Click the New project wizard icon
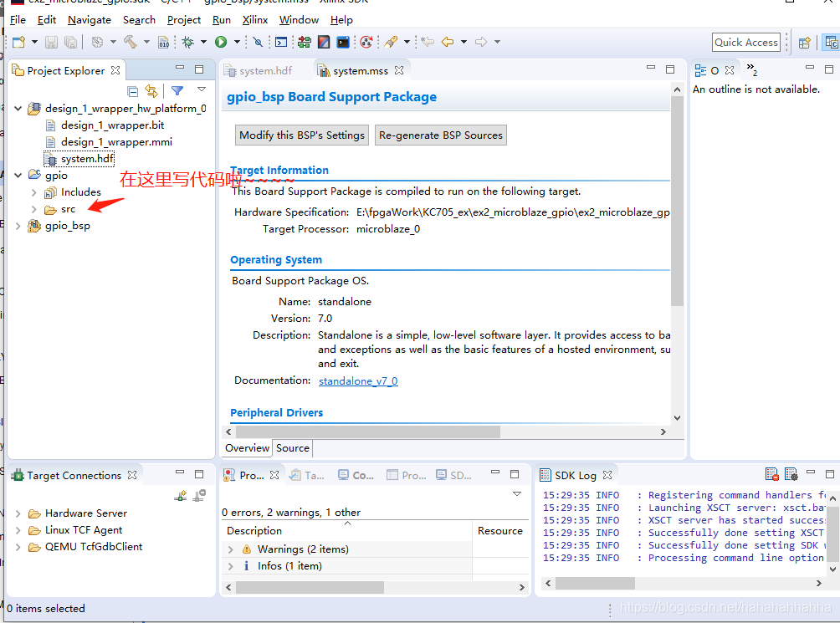Image resolution: width=840 pixels, height=623 pixels. tap(18, 43)
